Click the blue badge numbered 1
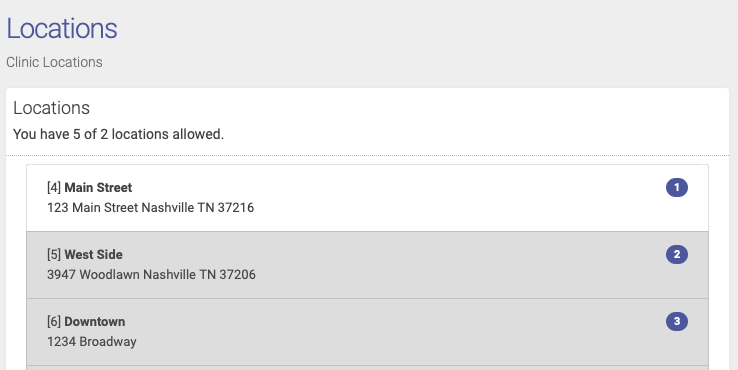 (677, 187)
